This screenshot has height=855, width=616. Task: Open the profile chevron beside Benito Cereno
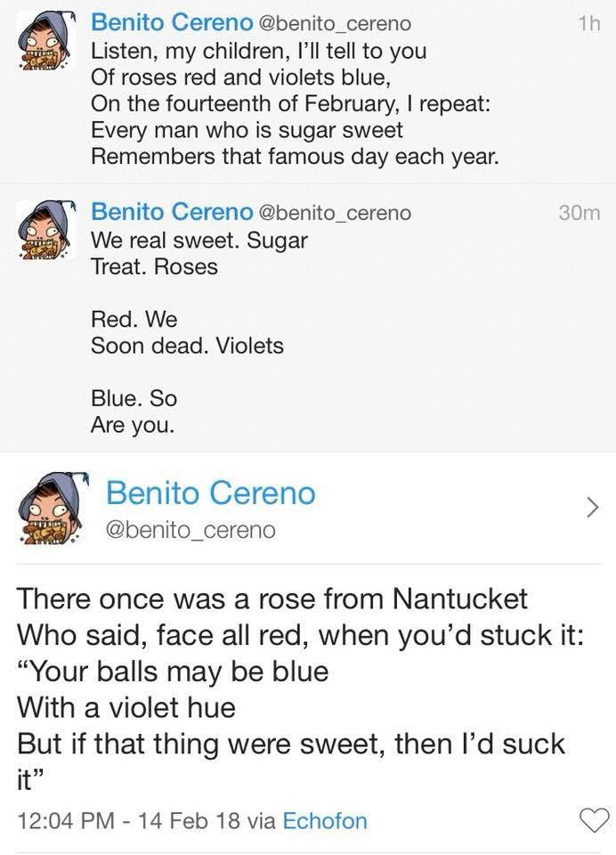[591, 508]
